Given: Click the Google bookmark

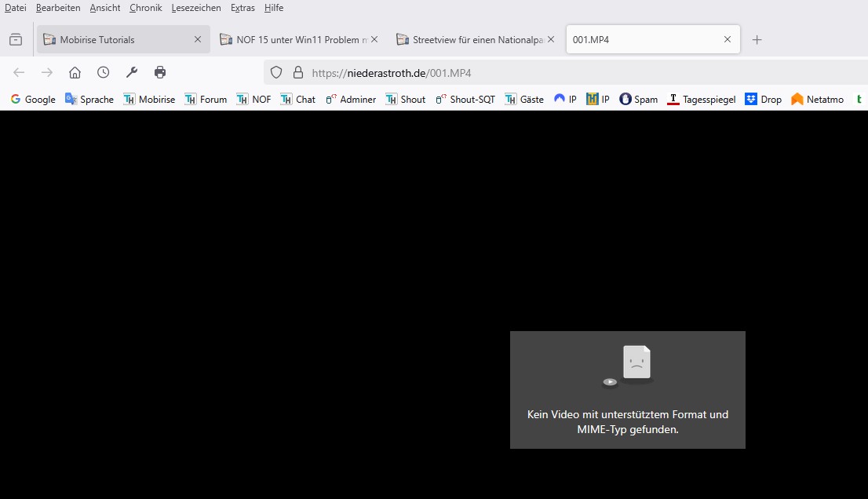Looking at the screenshot, I should click(33, 99).
